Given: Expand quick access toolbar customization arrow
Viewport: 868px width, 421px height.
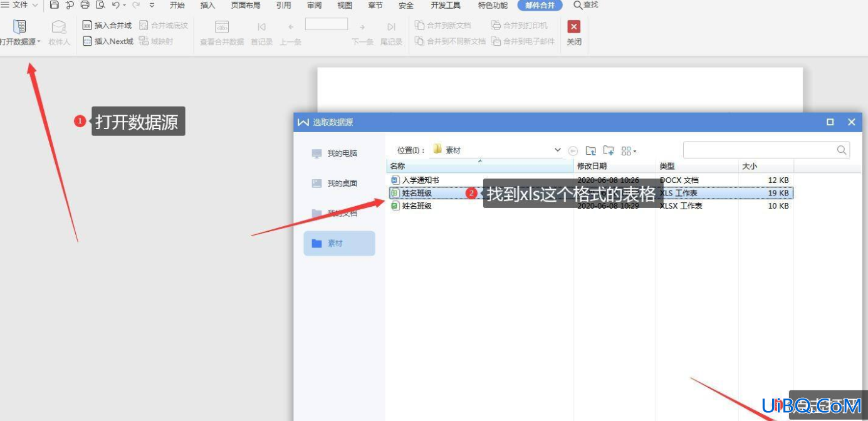Looking at the screenshot, I should (x=152, y=5).
